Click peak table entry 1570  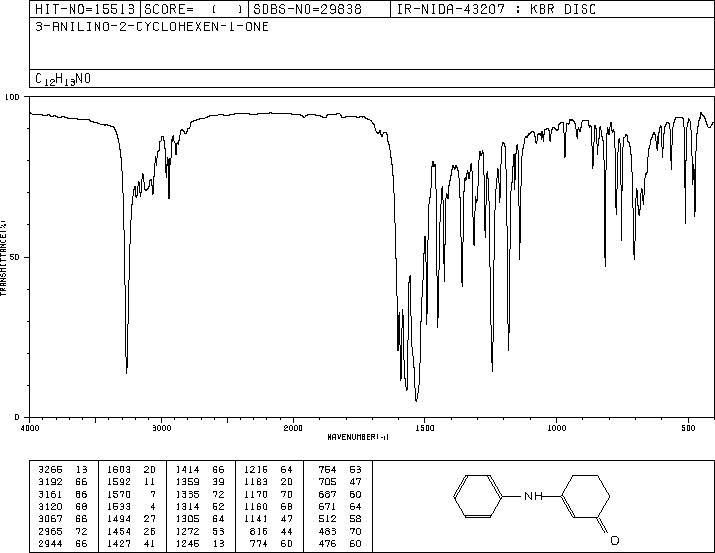pos(131,494)
